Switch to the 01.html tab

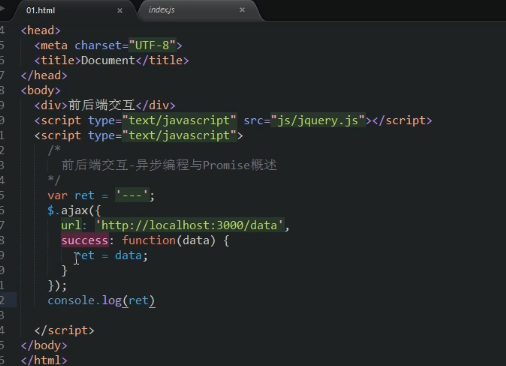[40, 10]
